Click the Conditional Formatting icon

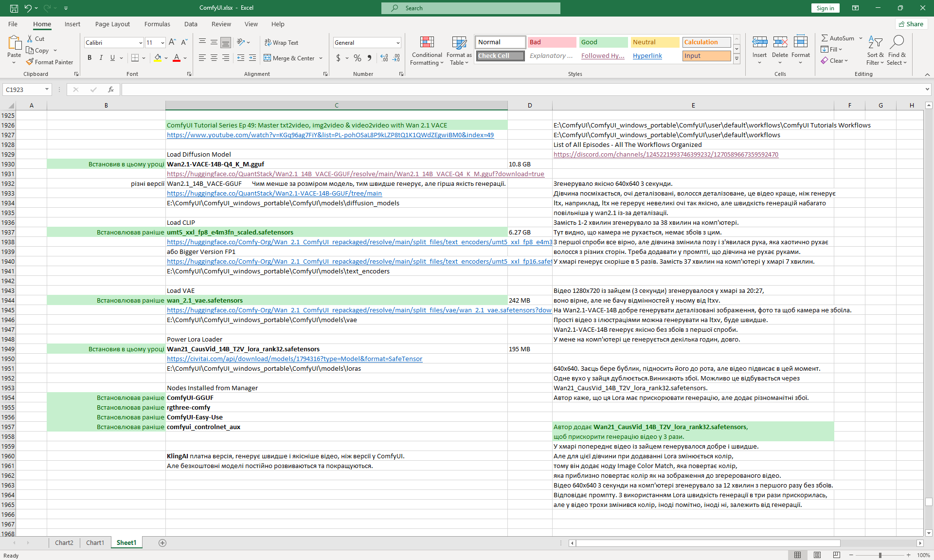[427, 43]
